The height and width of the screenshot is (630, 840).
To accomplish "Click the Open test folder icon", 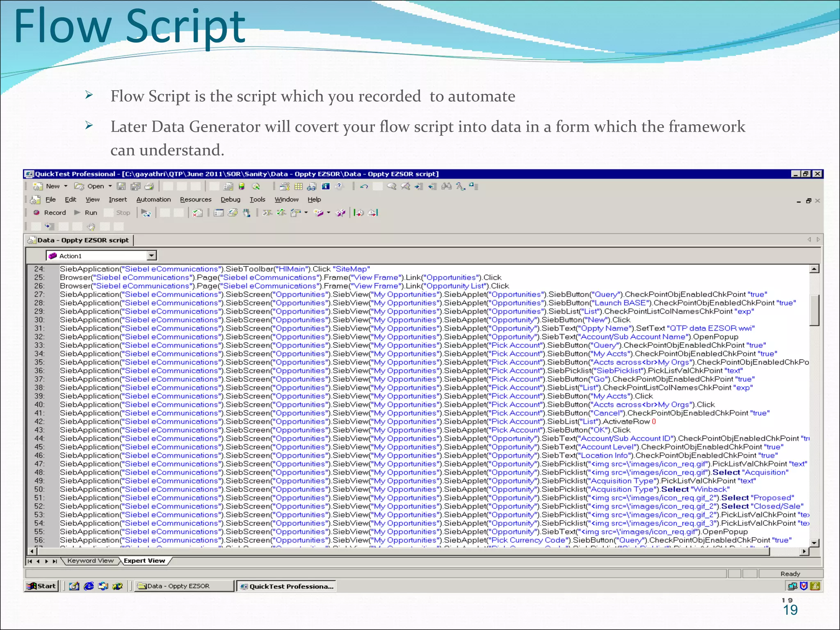I will (79, 186).
